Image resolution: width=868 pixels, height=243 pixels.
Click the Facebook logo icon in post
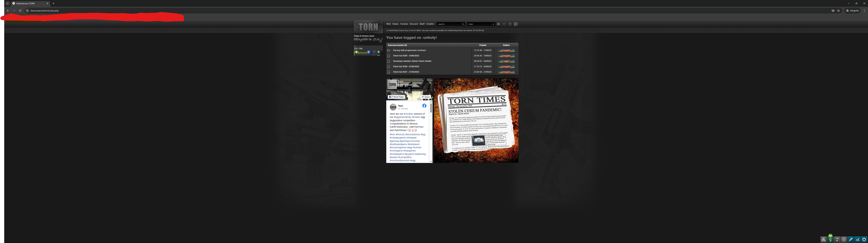click(x=424, y=106)
